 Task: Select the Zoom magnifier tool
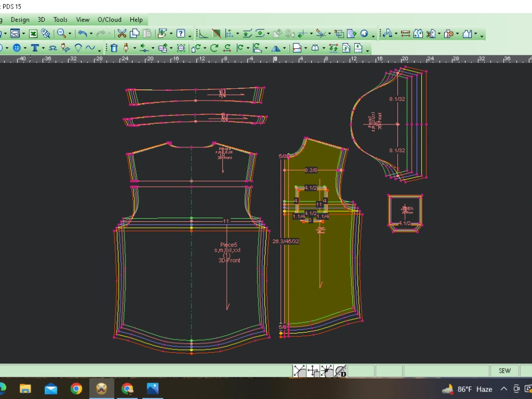tap(62, 34)
